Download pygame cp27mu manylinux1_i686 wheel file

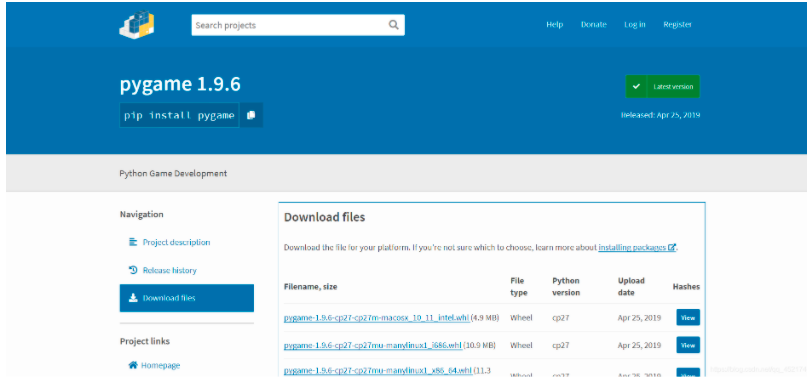(373, 345)
